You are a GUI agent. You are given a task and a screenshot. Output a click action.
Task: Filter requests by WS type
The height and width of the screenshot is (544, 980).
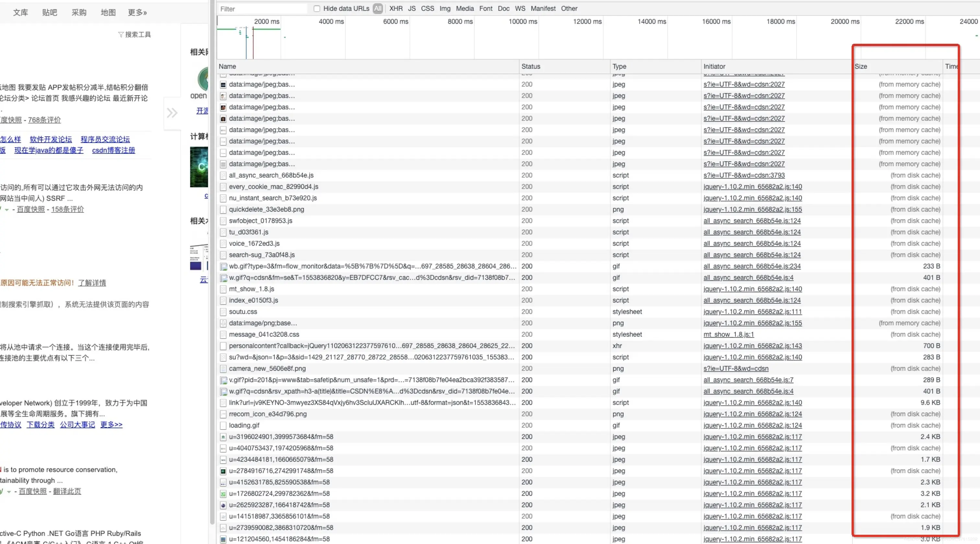(x=520, y=8)
